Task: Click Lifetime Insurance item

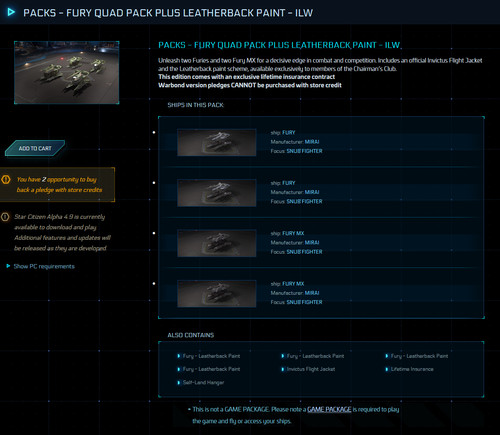Action: coord(412,369)
